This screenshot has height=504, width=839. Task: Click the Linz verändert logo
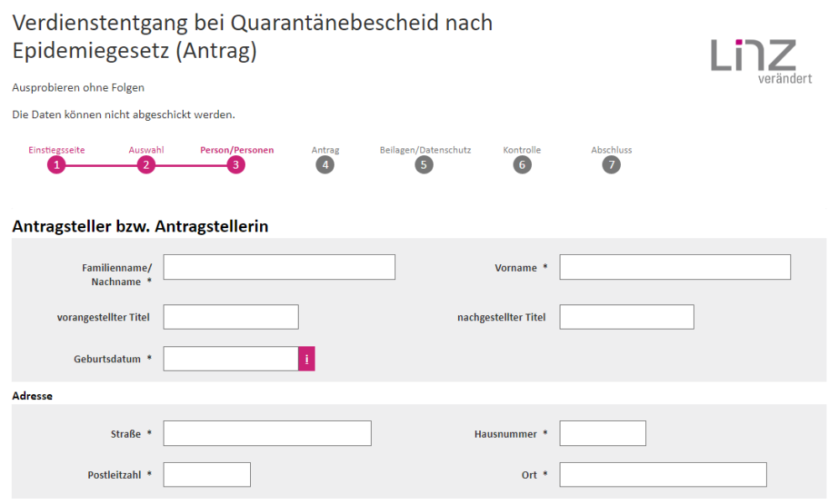[756, 59]
